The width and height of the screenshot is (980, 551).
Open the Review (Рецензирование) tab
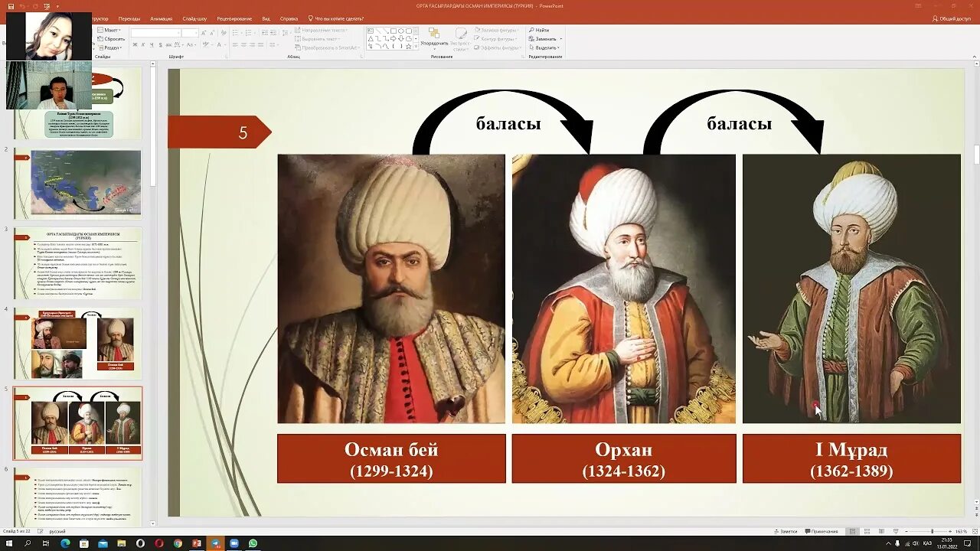234,18
